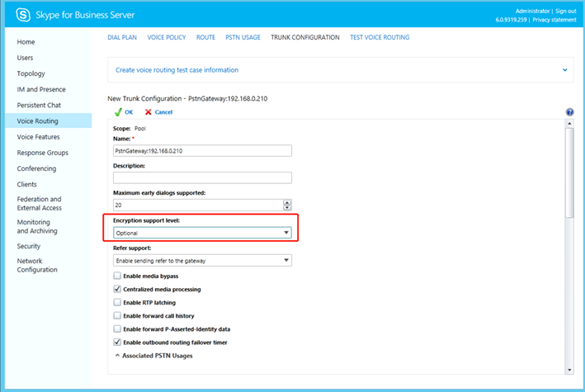Image resolution: width=585 pixels, height=392 pixels.
Task: Check Enable forward P-Asserted-Identity data
Action: click(x=117, y=329)
